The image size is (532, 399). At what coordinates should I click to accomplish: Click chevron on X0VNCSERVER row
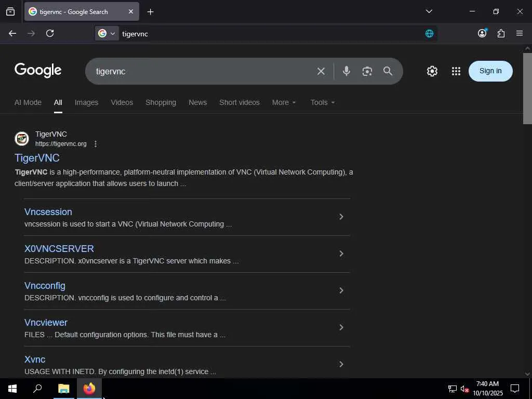(341, 254)
